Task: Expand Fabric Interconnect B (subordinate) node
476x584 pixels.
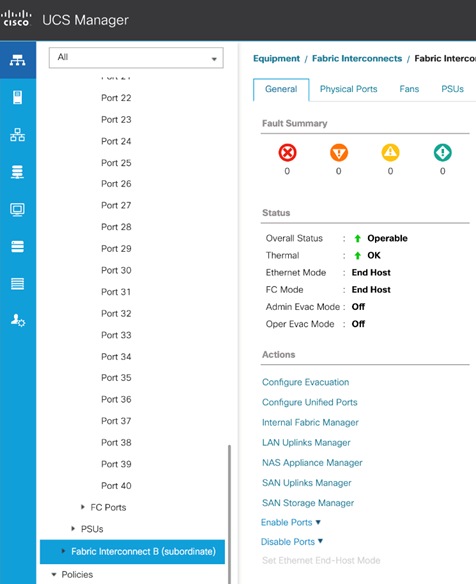Action: coord(63,551)
